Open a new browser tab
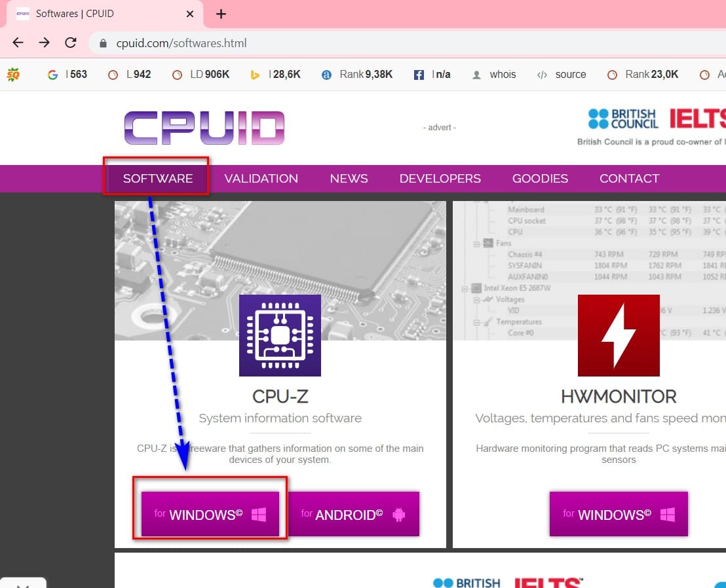Image resolution: width=726 pixels, height=588 pixels. 221,14
